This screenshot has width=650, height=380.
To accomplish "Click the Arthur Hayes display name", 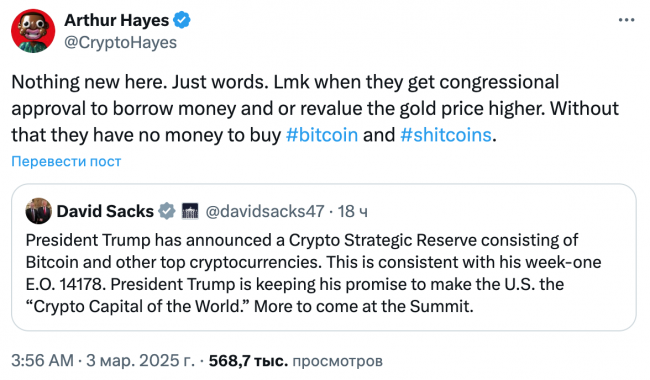I will [x=116, y=20].
